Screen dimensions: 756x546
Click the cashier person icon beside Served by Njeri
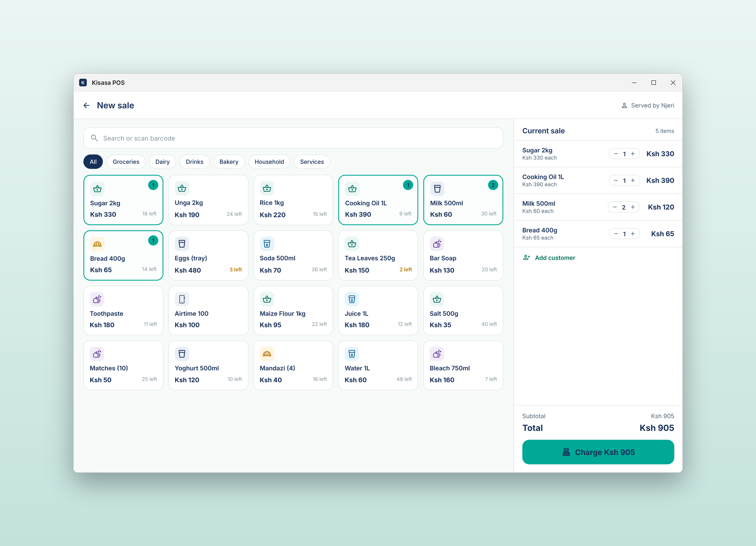pyautogui.click(x=624, y=105)
